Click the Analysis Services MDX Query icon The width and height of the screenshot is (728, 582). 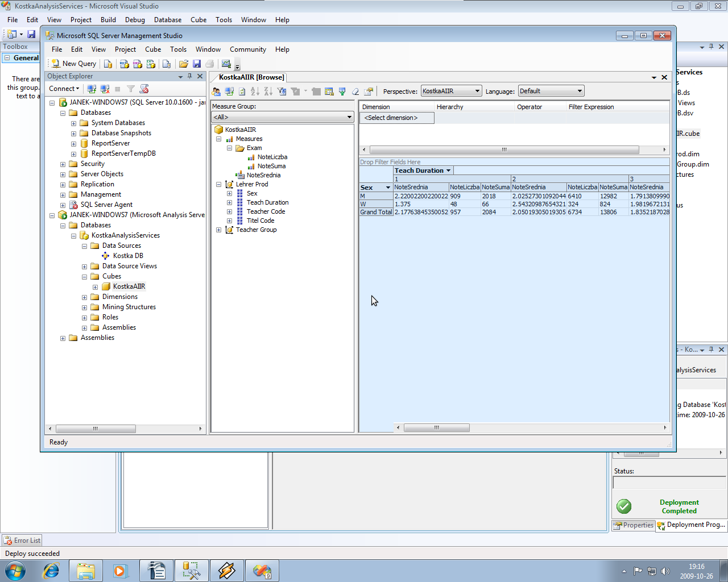point(124,64)
